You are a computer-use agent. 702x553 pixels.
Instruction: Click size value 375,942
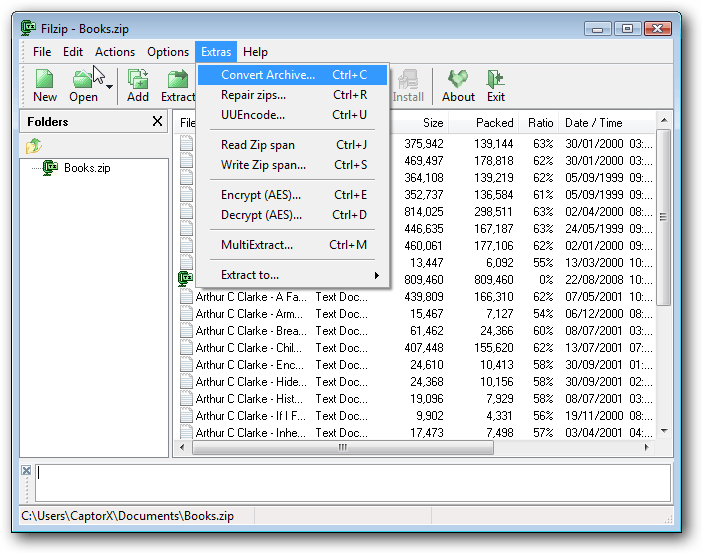[x=424, y=144]
